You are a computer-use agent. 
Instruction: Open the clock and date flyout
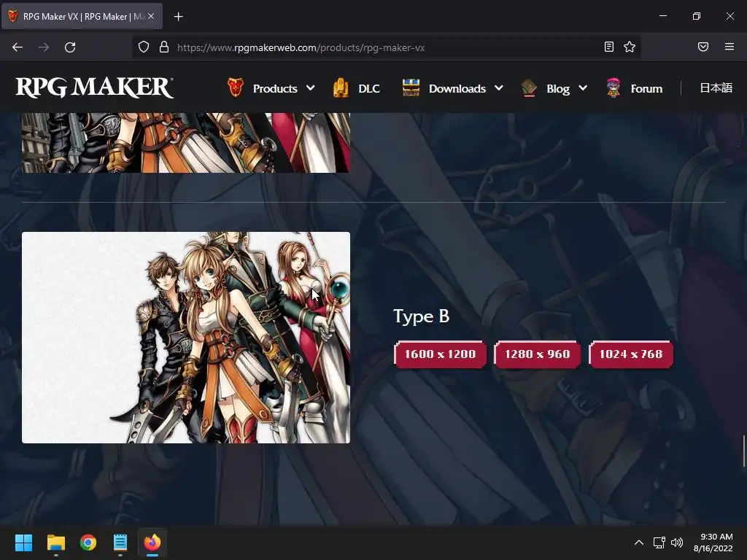(x=713, y=542)
